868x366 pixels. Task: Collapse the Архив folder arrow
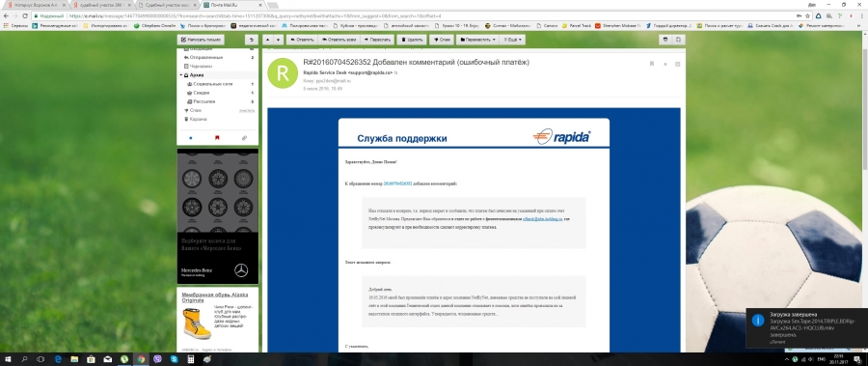tap(181, 75)
